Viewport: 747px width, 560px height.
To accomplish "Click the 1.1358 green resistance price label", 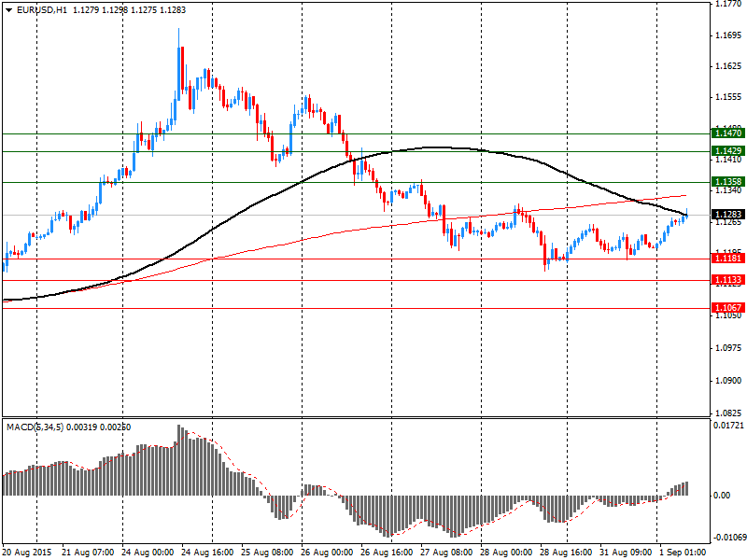I will 727,181.
